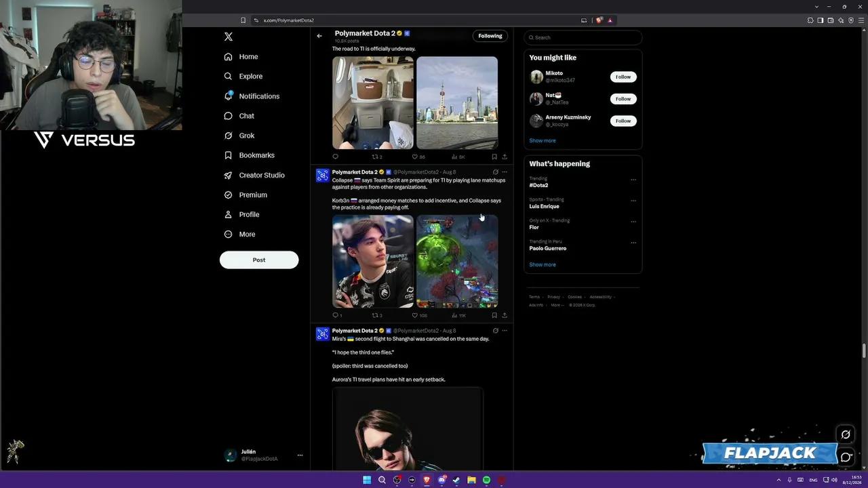Click Grok icon on Mira's flight post
The image size is (868, 488).
(496, 331)
